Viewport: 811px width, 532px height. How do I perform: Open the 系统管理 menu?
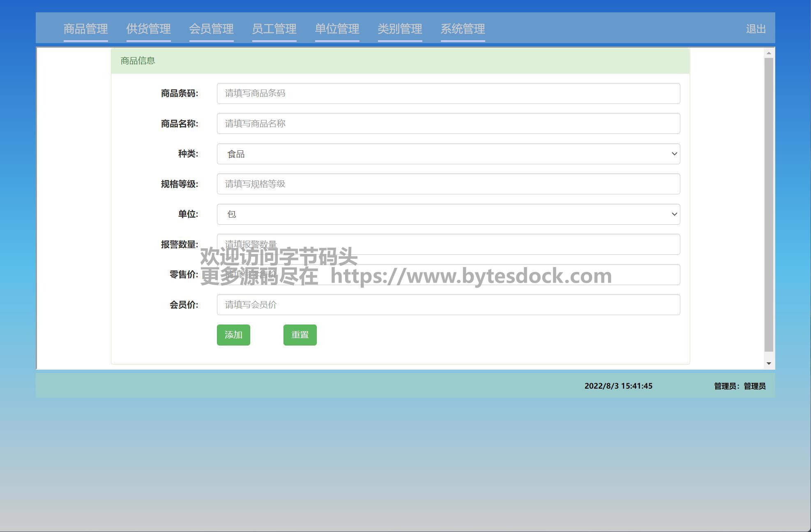(463, 29)
